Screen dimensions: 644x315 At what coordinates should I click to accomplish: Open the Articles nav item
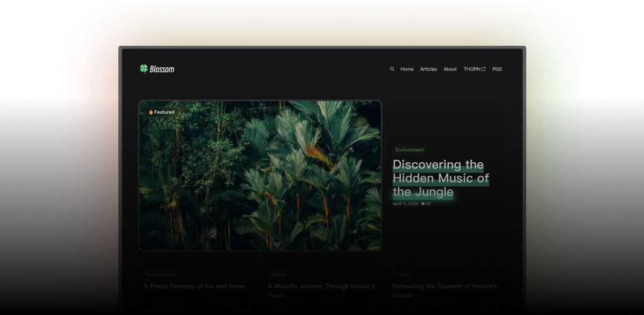click(428, 69)
